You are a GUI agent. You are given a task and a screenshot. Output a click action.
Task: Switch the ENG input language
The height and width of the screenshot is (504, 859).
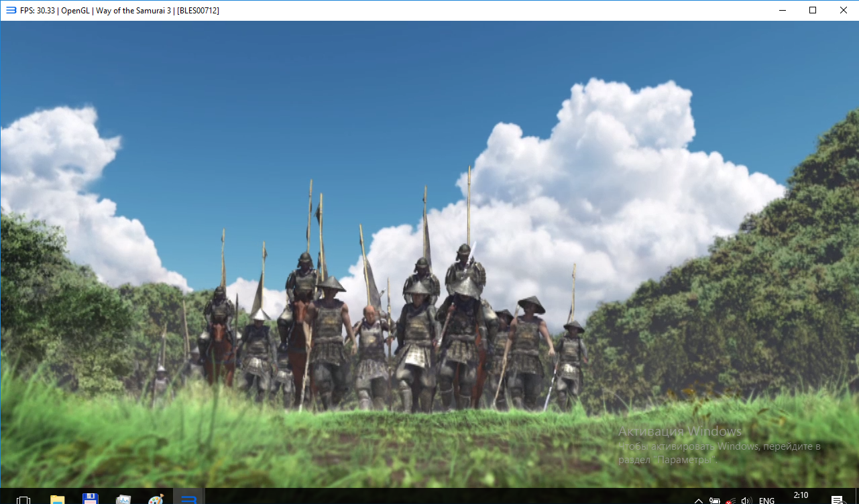click(x=766, y=501)
